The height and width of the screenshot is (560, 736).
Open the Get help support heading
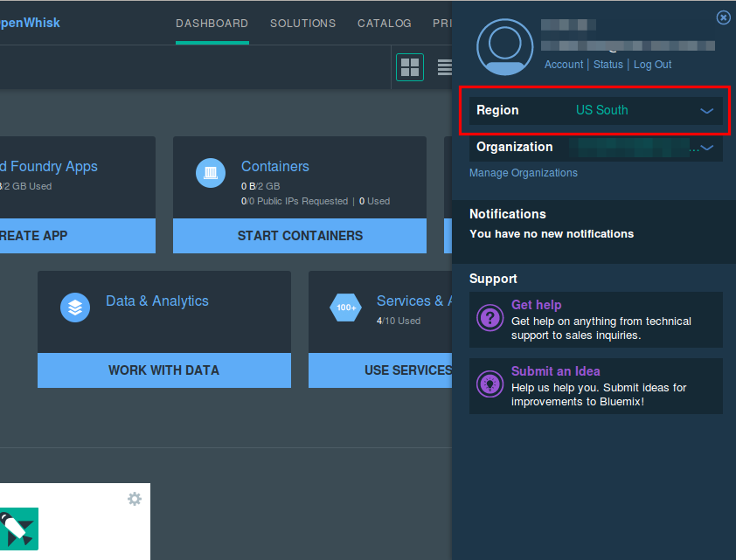(536, 305)
